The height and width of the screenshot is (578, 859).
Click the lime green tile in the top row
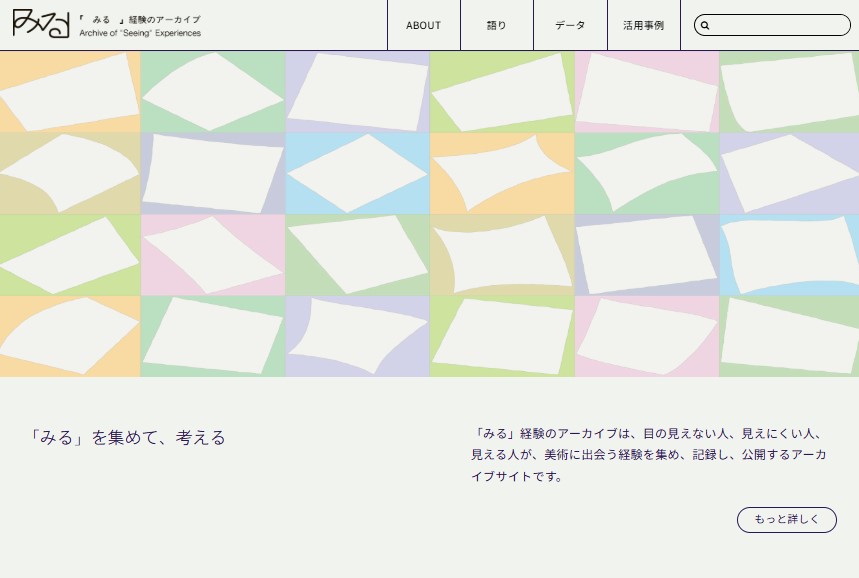[x=502, y=92]
